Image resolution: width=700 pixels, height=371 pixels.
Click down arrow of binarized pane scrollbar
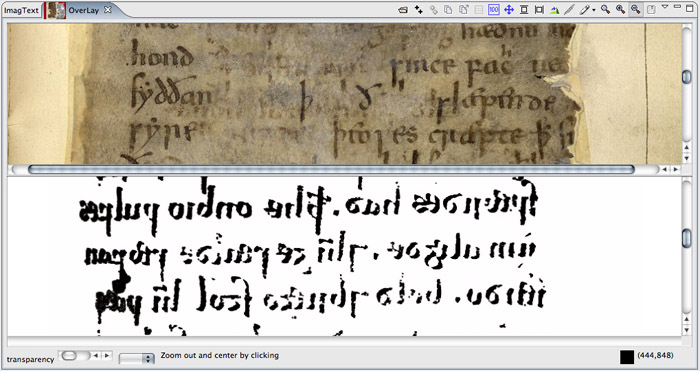[x=687, y=330]
